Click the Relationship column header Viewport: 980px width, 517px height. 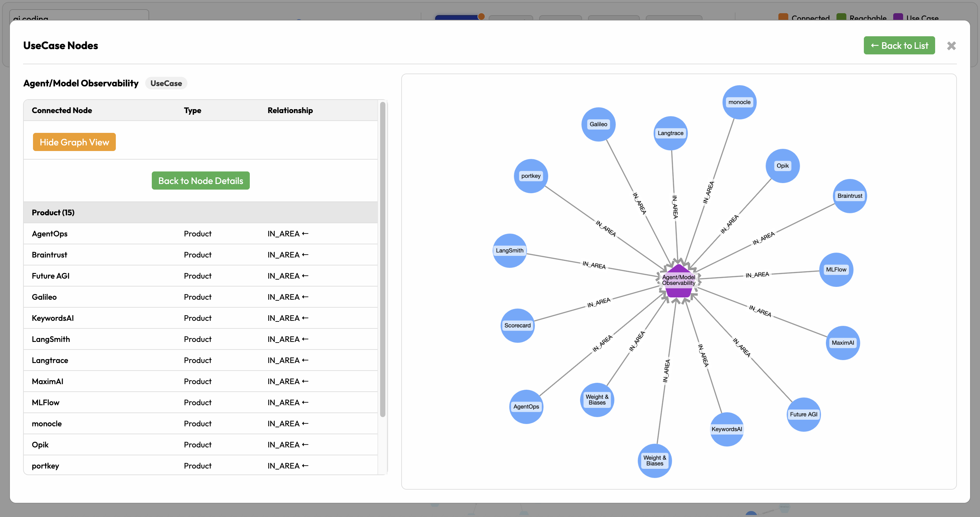290,110
